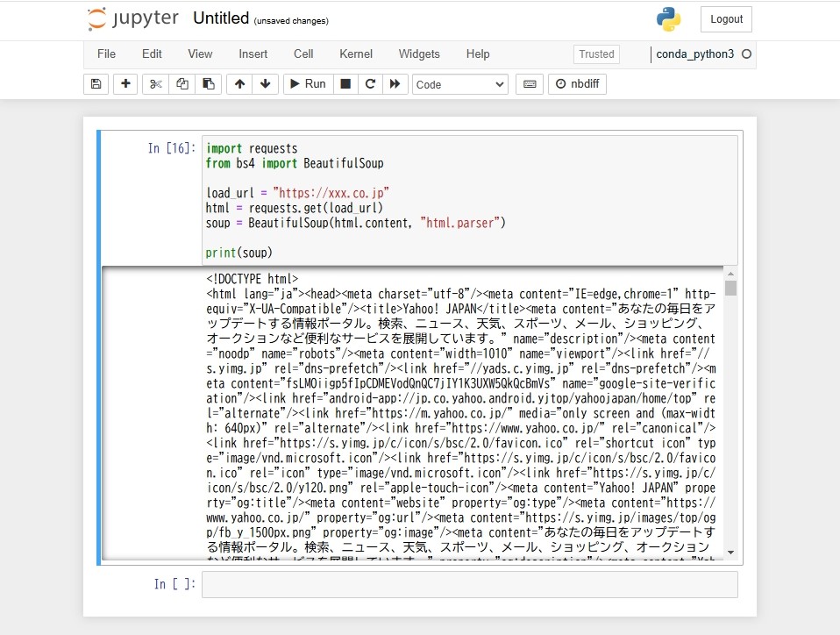Viewport: 840px width, 635px height.
Task: Click the Logout button
Action: point(726,19)
